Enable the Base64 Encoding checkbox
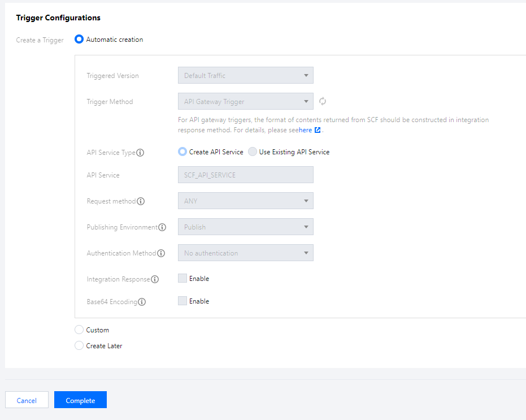The height and width of the screenshot is (420, 526). 182,301
